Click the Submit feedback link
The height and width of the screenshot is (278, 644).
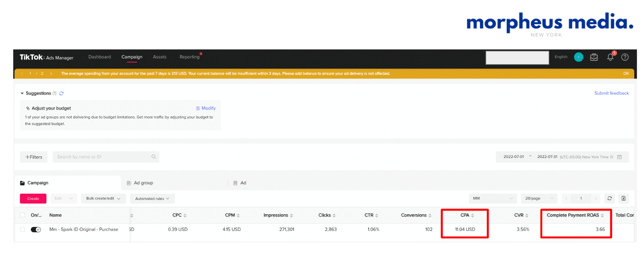pyautogui.click(x=612, y=93)
